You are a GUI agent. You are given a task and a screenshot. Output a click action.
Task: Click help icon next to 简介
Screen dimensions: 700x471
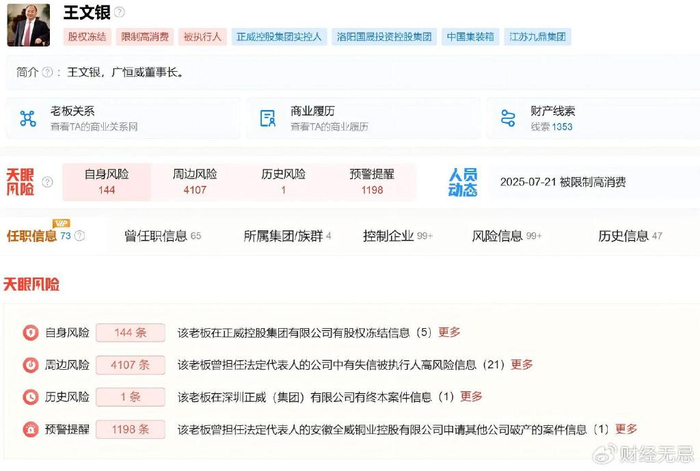[x=47, y=72]
